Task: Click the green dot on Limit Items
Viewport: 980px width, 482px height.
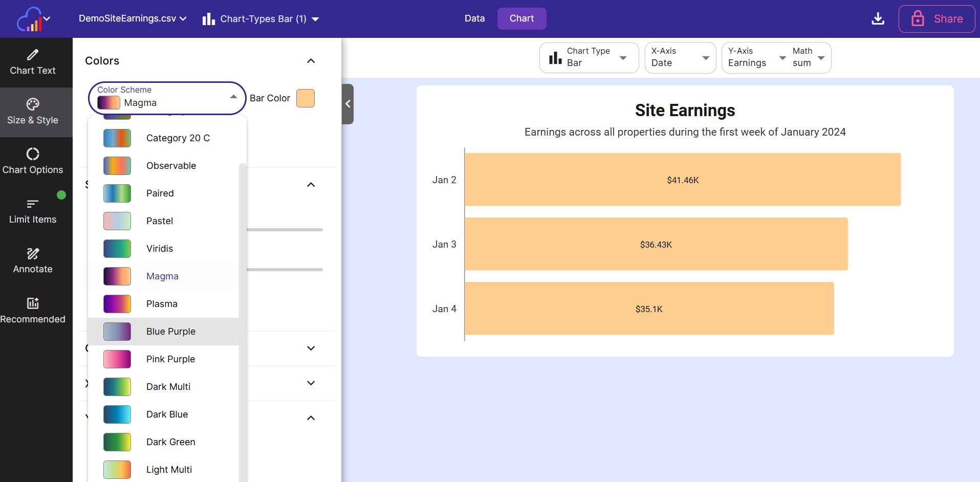Action: coord(61,195)
